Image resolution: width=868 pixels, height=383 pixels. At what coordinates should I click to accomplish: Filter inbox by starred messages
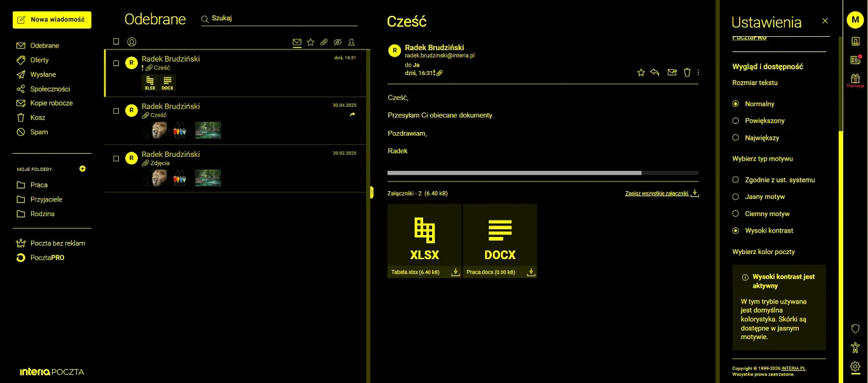point(311,42)
